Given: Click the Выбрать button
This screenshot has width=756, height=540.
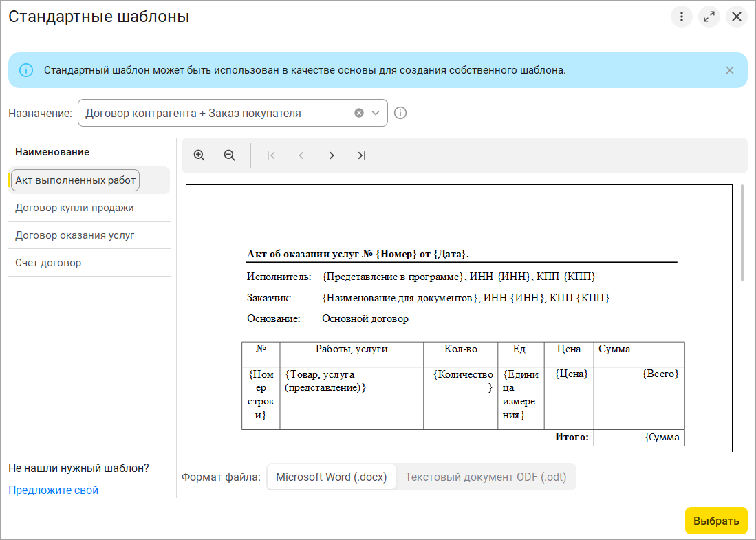Looking at the screenshot, I should pyautogui.click(x=716, y=521).
